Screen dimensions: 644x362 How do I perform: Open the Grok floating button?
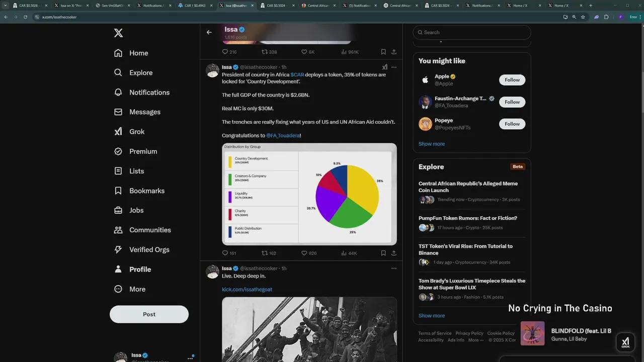tap(625, 342)
